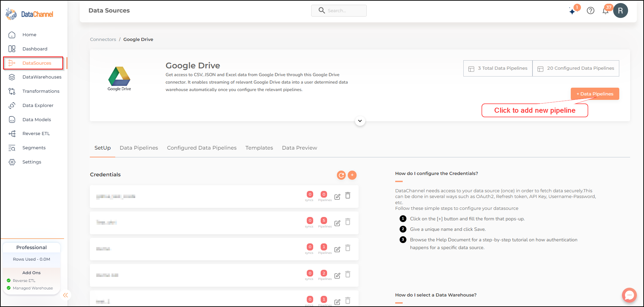Edit the credential with 5 pipelines

coord(337,223)
